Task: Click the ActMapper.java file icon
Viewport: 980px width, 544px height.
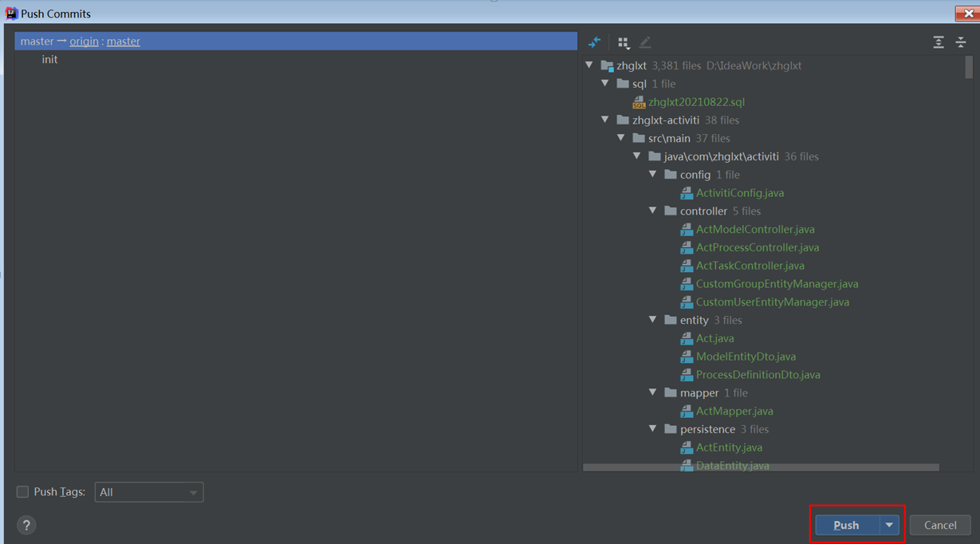Action: (687, 411)
